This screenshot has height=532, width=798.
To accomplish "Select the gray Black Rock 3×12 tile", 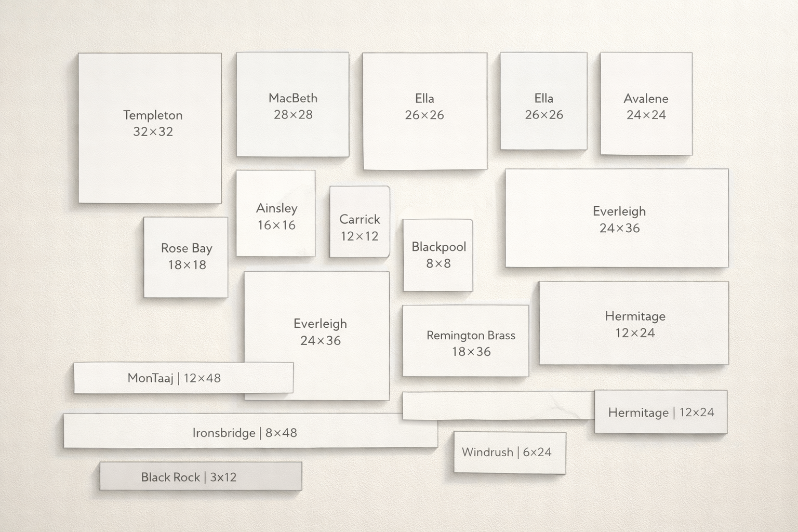I will click(x=201, y=476).
